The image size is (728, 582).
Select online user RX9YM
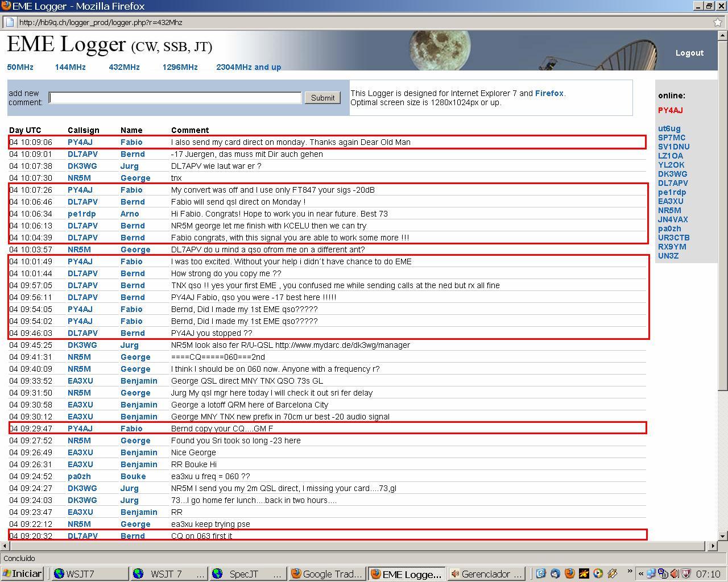(x=672, y=247)
